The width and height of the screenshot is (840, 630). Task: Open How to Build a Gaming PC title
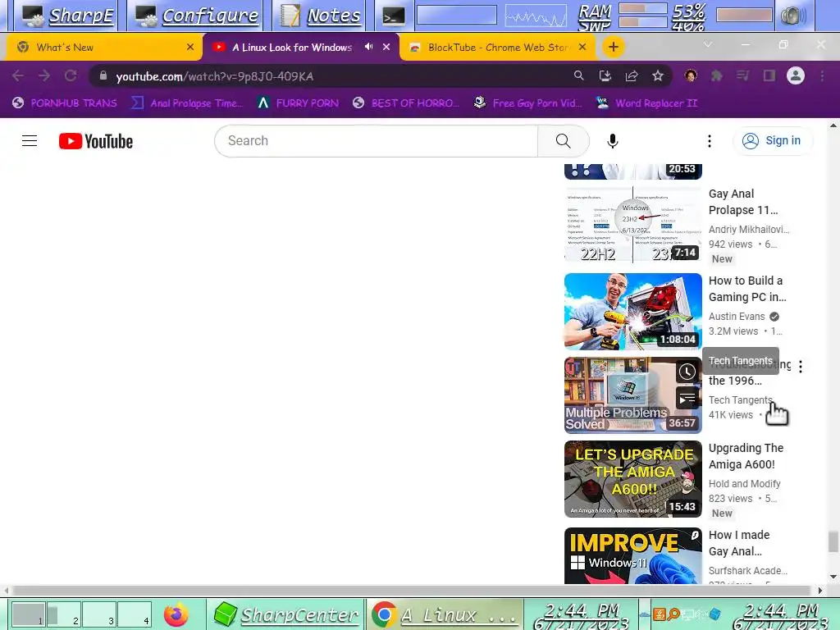click(747, 289)
